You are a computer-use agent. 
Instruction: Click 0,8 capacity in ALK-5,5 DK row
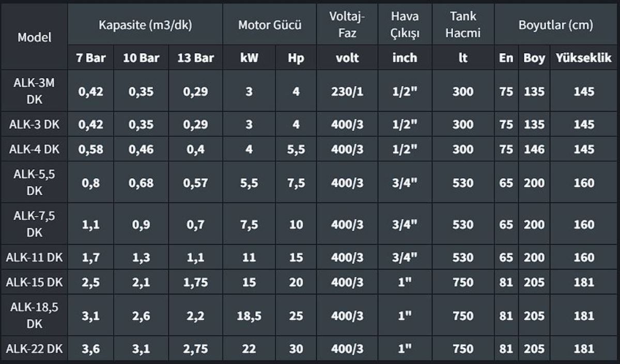click(x=91, y=183)
